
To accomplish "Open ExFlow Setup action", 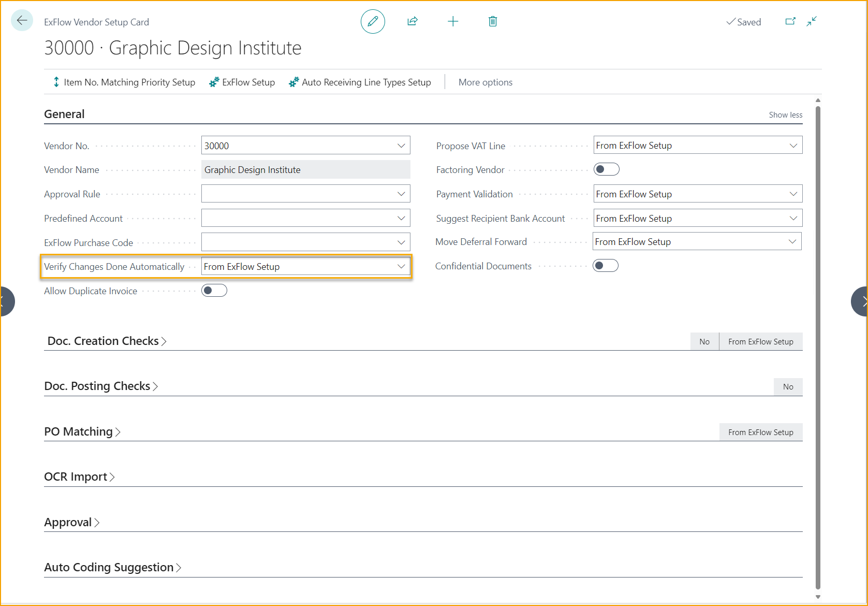I will 242,82.
